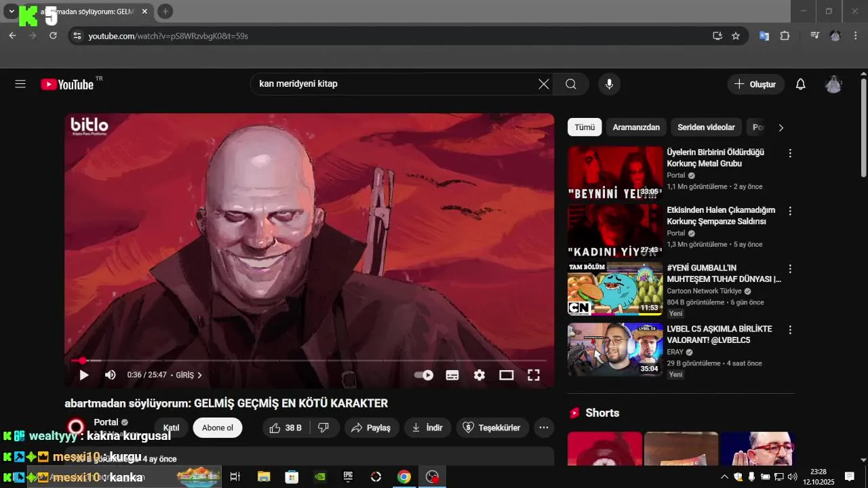Go back with the Chrome back arrow

point(12,36)
